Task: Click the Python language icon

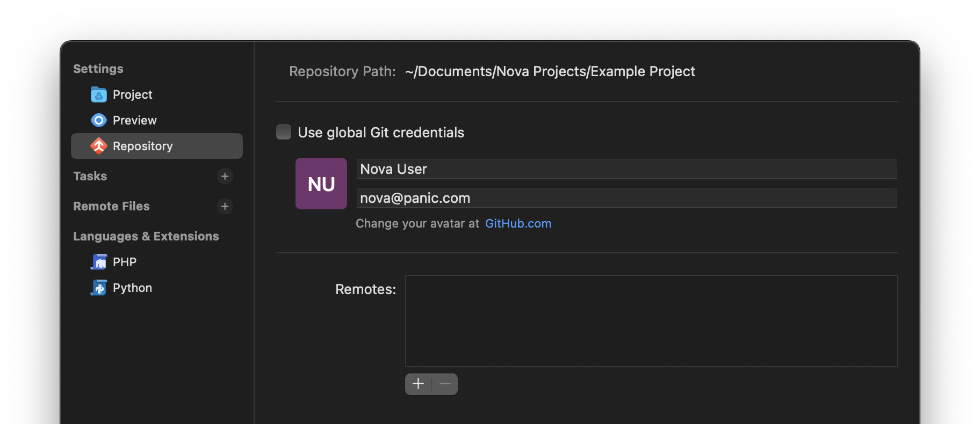Action: tap(99, 288)
